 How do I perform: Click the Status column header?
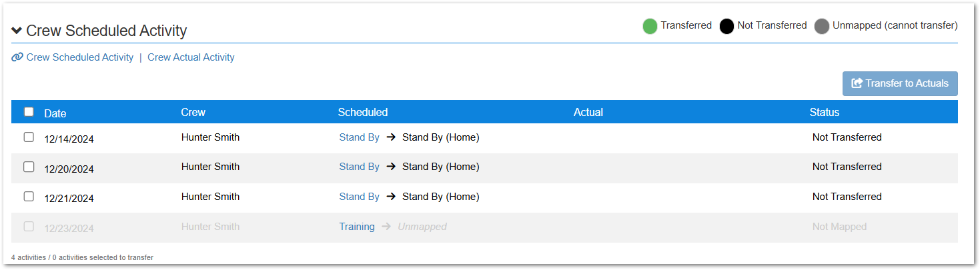pos(825,112)
